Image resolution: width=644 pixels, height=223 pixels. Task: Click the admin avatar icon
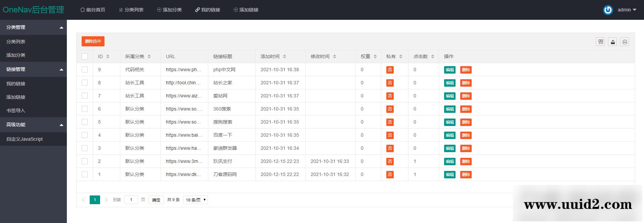point(608,10)
